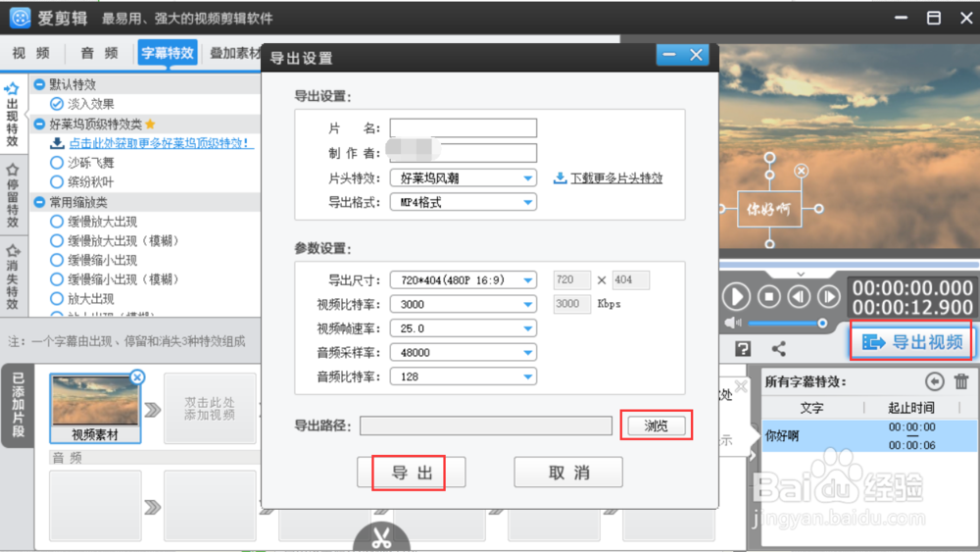Minimize the 导出设置 dialog
Screen dimensions: 980x552
pos(669,55)
